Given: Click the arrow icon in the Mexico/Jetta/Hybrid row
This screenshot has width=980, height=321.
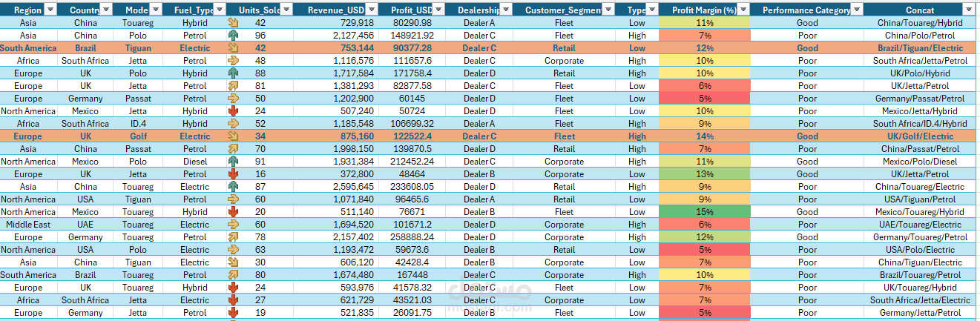Looking at the screenshot, I should 234,111.
